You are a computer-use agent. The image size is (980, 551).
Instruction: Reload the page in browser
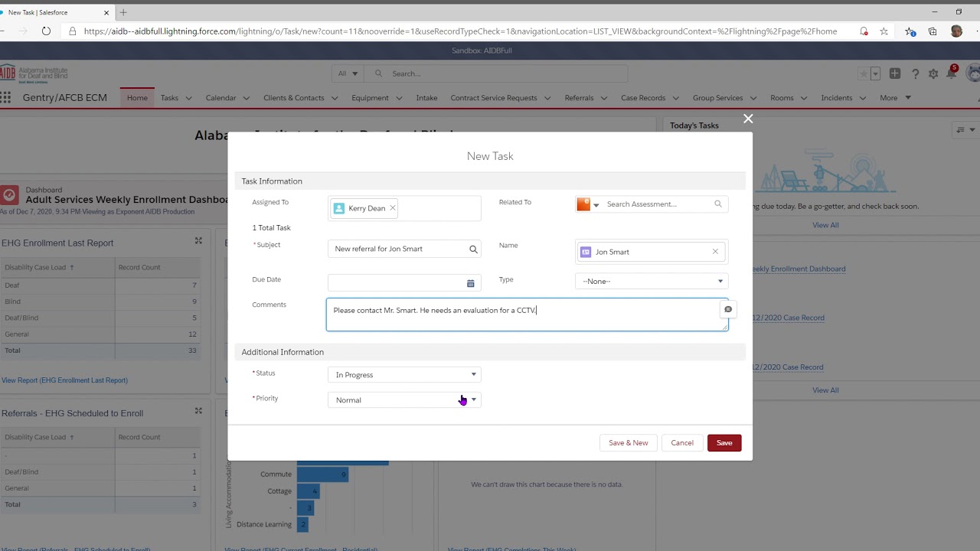click(46, 31)
